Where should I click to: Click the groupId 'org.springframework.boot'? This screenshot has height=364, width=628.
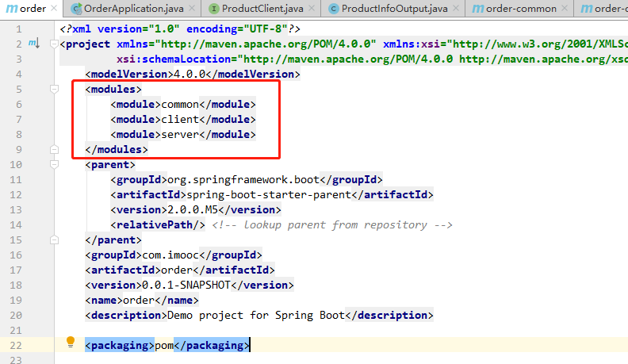(x=243, y=180)
